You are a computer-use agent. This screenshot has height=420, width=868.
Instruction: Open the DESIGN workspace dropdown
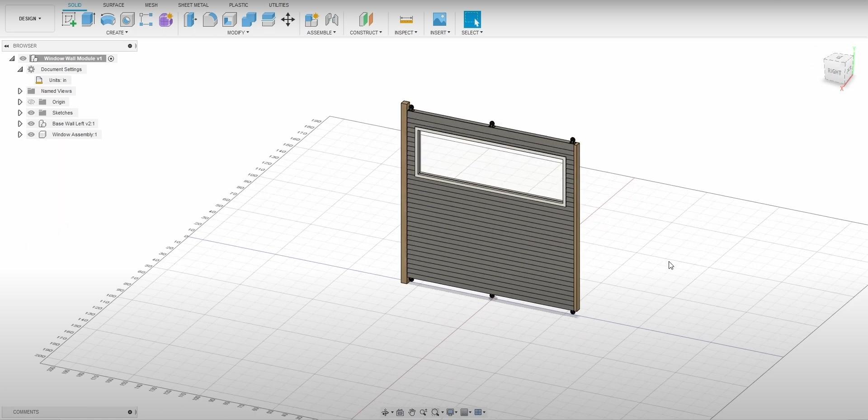tap(30, 19)
